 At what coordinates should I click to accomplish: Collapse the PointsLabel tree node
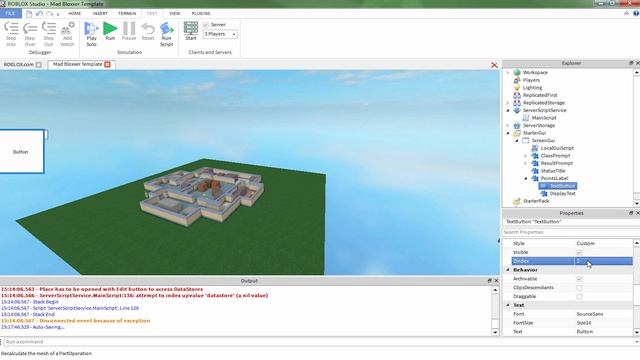coord(526,178)
